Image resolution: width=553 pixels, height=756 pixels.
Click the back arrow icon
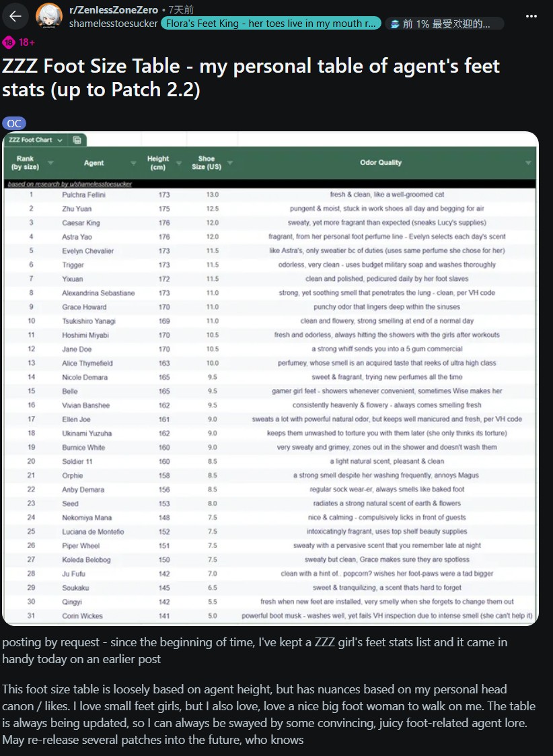(15, 16)
